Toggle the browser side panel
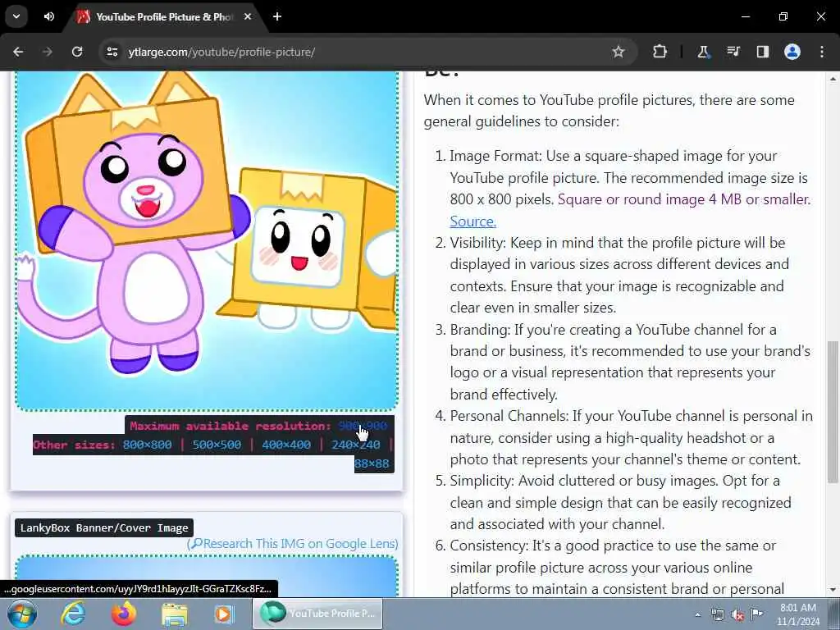 point(762,52)
